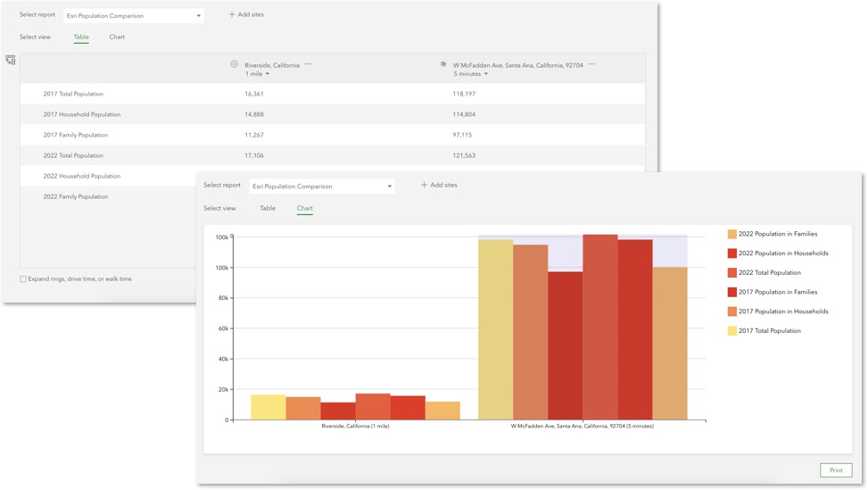
Task: Click Add sites text in the back window
Action: 251,14
